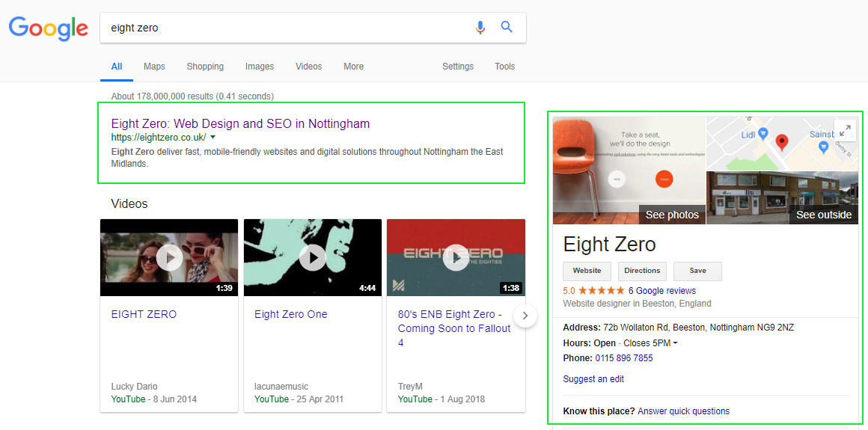Switch to the Maps tab
The height and width of the screenshot is (430, 868).
coord(154,67)
